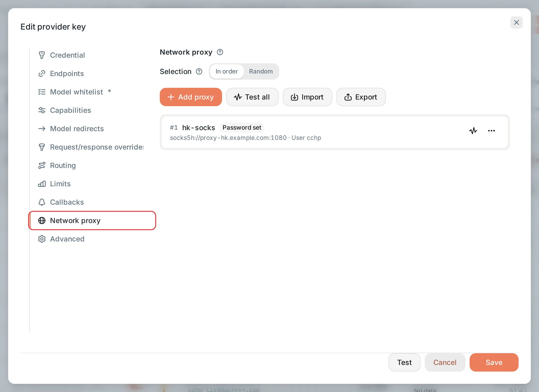This screenshot has width=539, height=392.
Task: Open the Endpoints section
Action: (92, 73)
